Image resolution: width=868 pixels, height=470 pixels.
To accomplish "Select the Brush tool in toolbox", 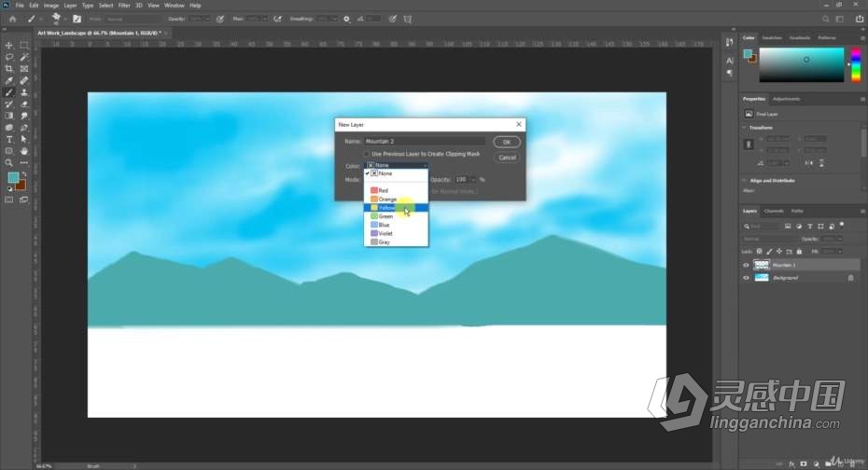I will 8,92.
